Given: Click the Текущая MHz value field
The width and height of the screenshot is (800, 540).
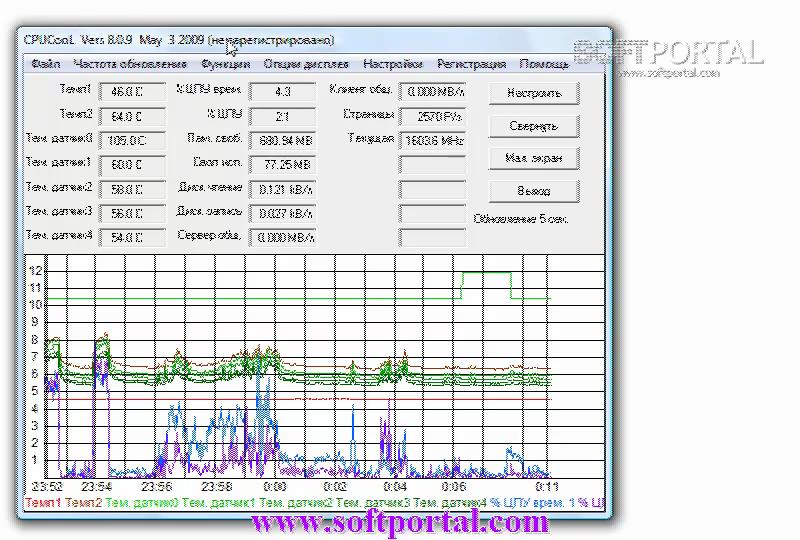Looking at the screenshot, I should [x=432, y=140].
